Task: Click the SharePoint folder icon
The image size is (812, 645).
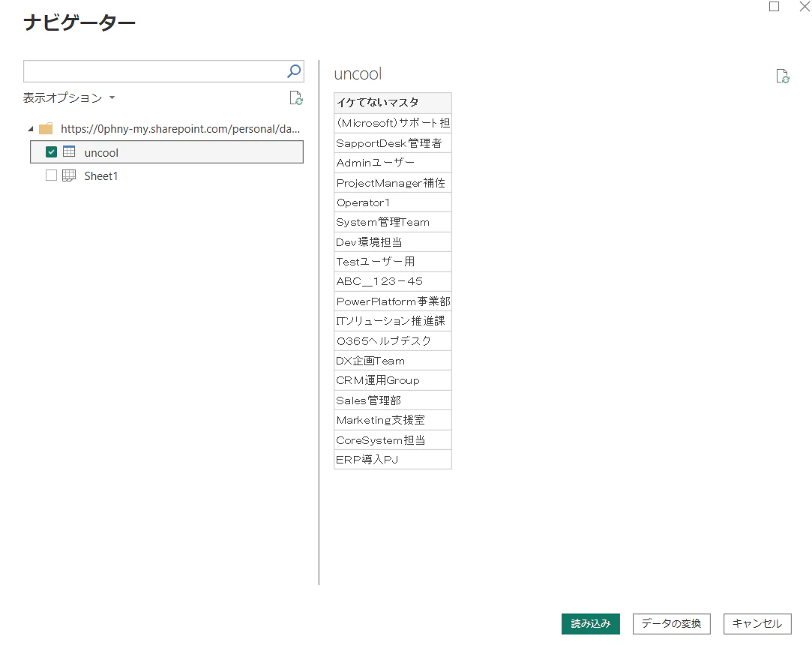Action: 46,128
